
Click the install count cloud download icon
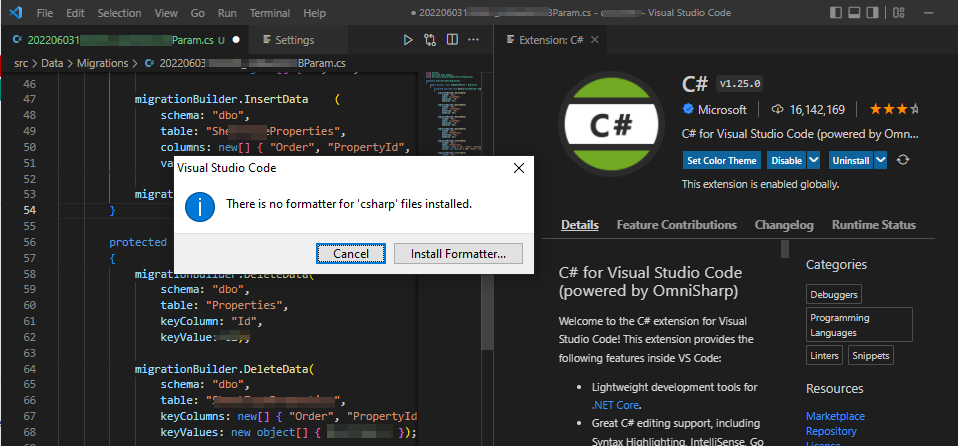point(778,110)
